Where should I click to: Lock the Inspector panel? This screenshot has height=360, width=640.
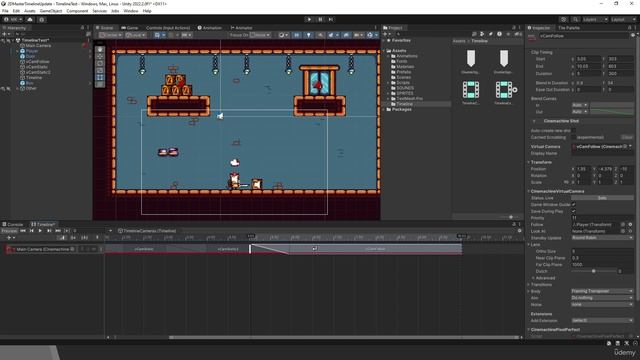pos(630,28)
